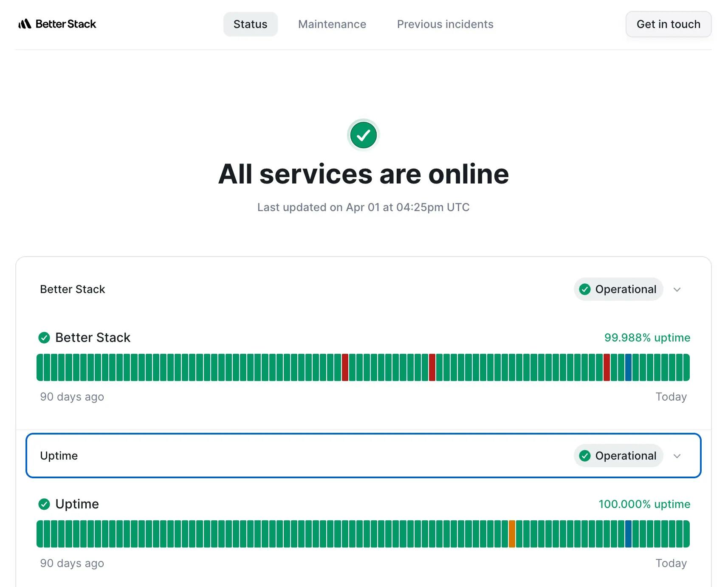Click the 99.988% uptime text
Viewport: 728px width, 587px height.
pyautogui.click(x=647, y=338)
